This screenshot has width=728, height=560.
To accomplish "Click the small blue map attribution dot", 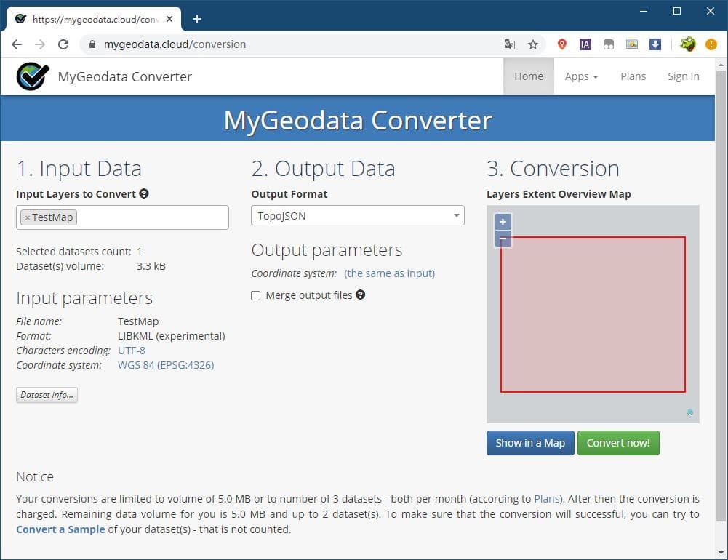I will click(689, 412).
